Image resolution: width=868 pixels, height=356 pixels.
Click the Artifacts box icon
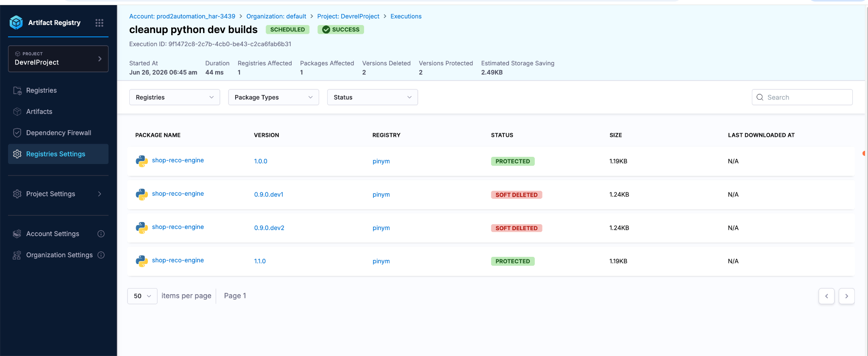point(17,111)
